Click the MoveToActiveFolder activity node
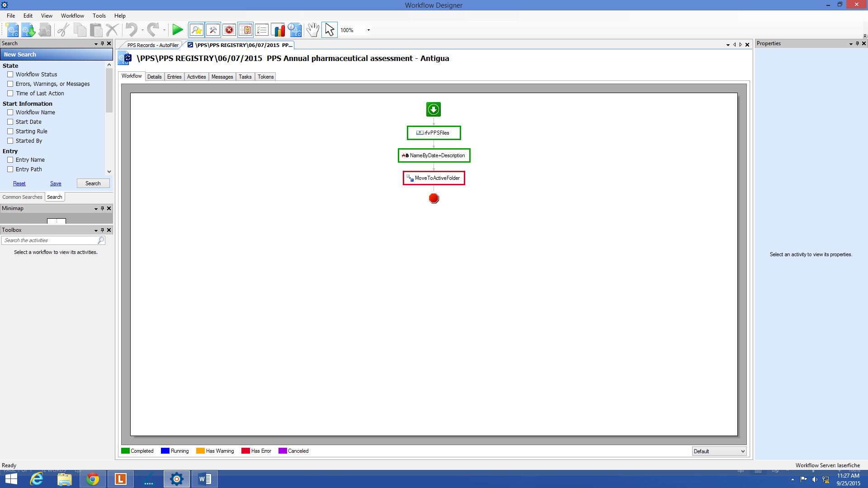The height and width of the screenshot is (488, 868). point(434,178)
